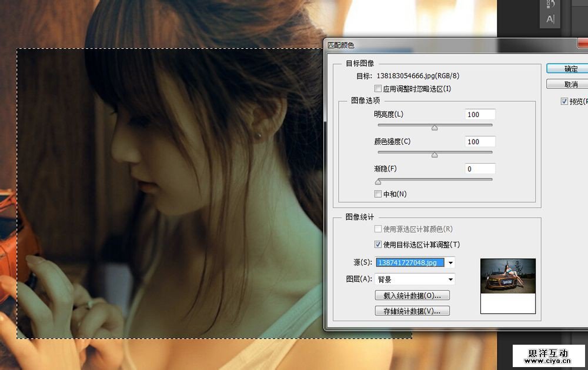This screenshot has width=588, height=370.
Task: Toggle the 预览 preview checkbox
Action: coord(564,102)
